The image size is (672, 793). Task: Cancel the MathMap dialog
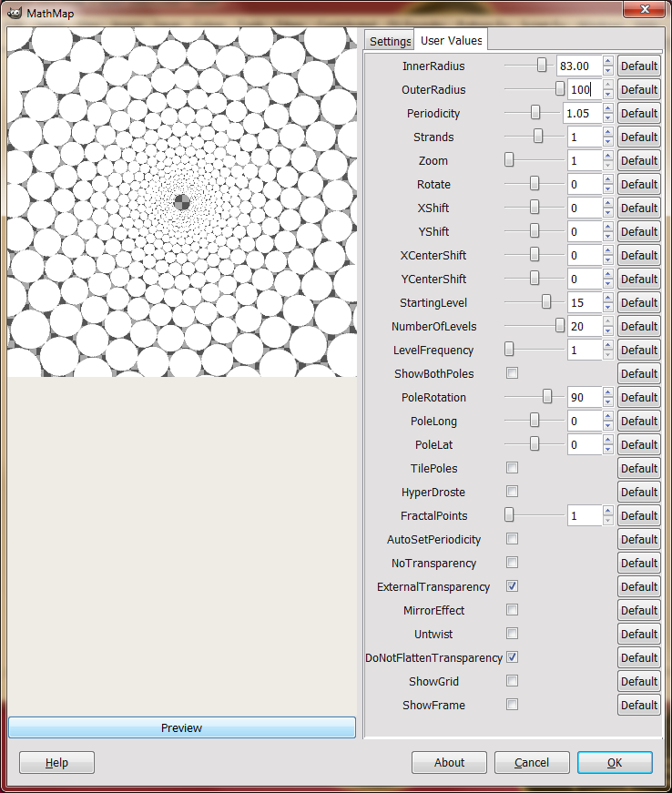point(532,762)
